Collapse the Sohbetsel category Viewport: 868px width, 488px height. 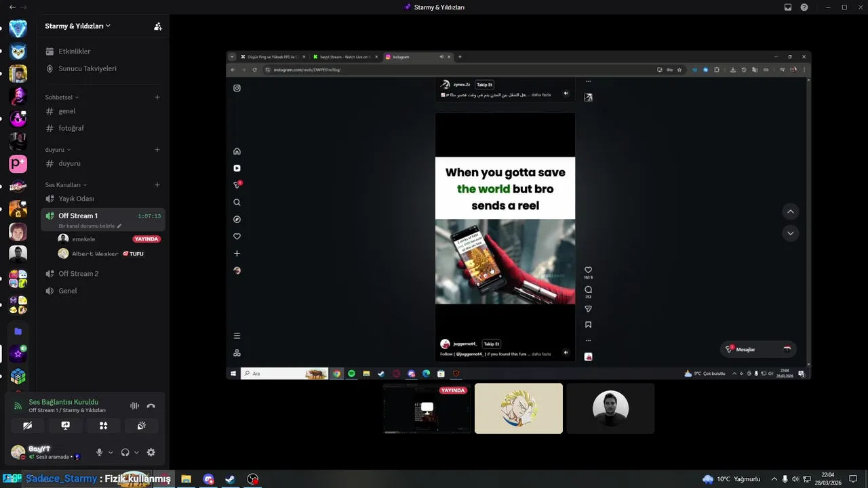(x=62, y=97)
